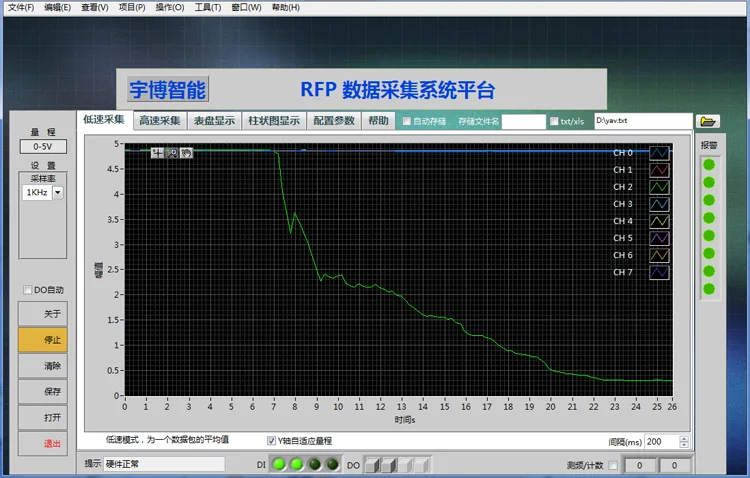Click the 量程 0-5V selector

43,146
